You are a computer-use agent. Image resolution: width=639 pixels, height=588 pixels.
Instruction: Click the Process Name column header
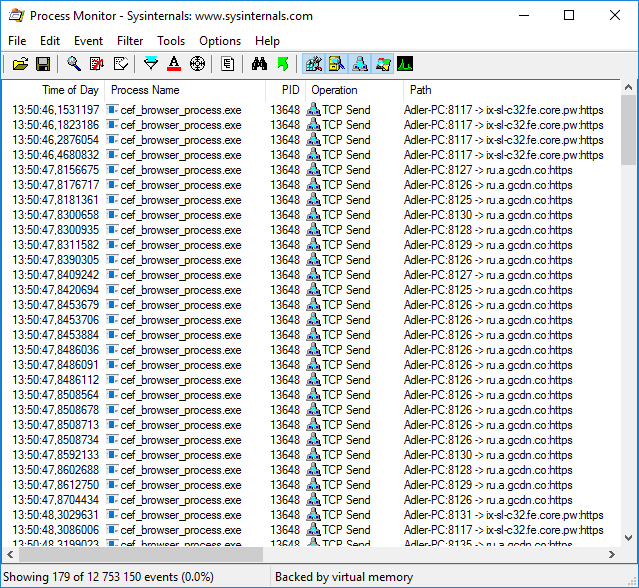185,90
